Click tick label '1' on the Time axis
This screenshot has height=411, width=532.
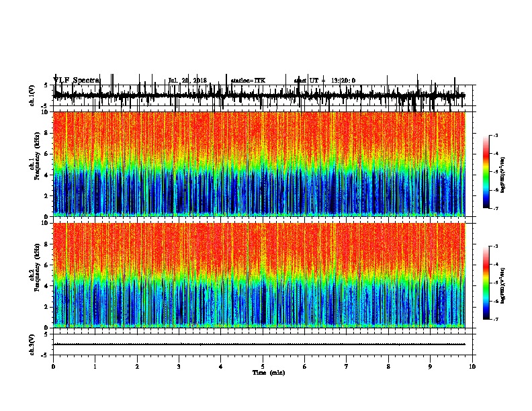[x=95, y=366]
